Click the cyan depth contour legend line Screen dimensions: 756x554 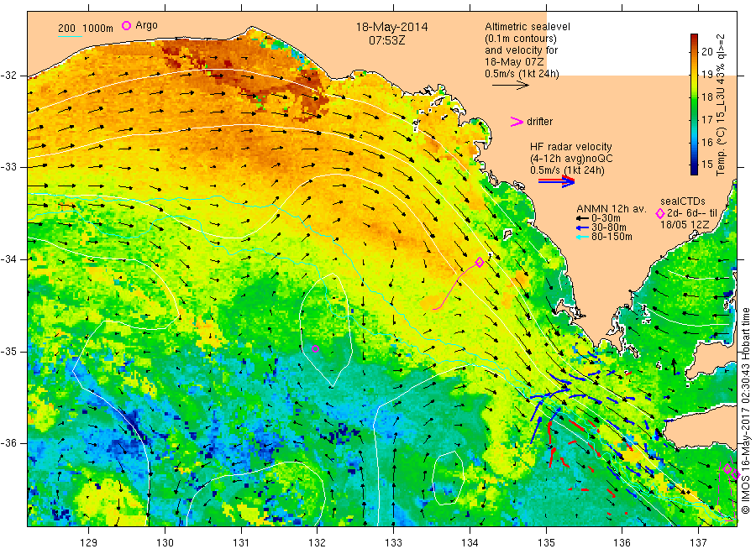point(70,36)
